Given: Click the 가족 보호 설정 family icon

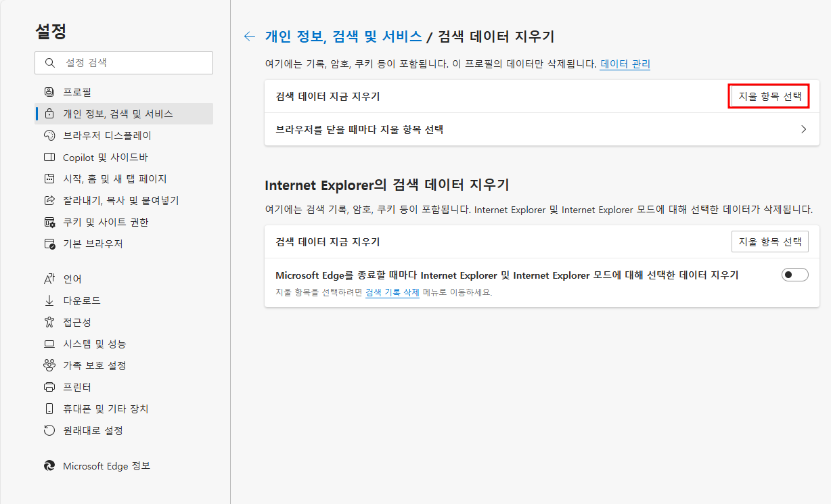Looking at the screenshot, I should pos(49,365).
